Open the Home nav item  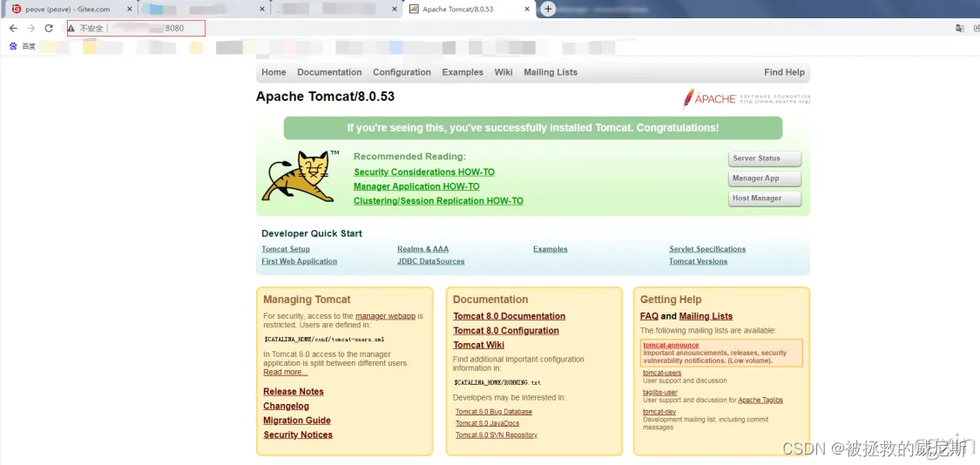point(274,72)
